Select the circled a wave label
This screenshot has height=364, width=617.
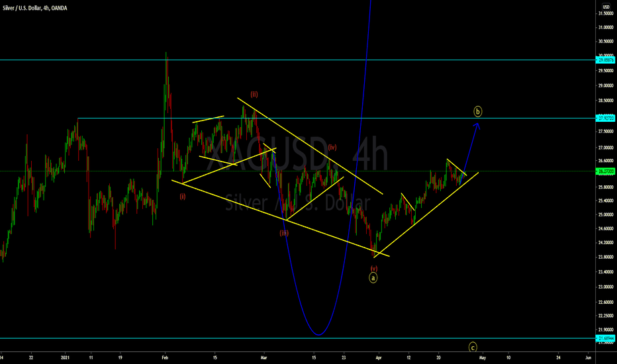point(373,278)
